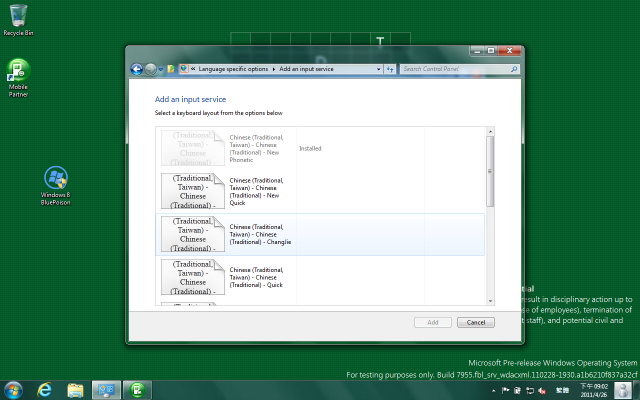Switch to Control Panel taskbar button
Viewport: 640px width, 400px height.
[106, 390]
